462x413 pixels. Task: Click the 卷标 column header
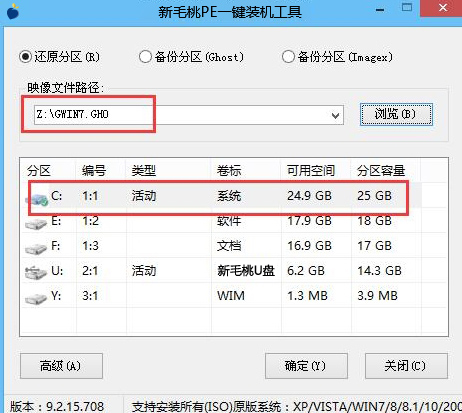pyautogui.click(x=229, y=171)
